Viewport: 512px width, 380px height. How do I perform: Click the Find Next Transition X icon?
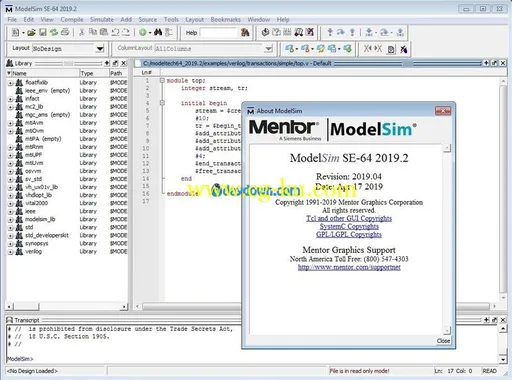click(x=378, y=49)
